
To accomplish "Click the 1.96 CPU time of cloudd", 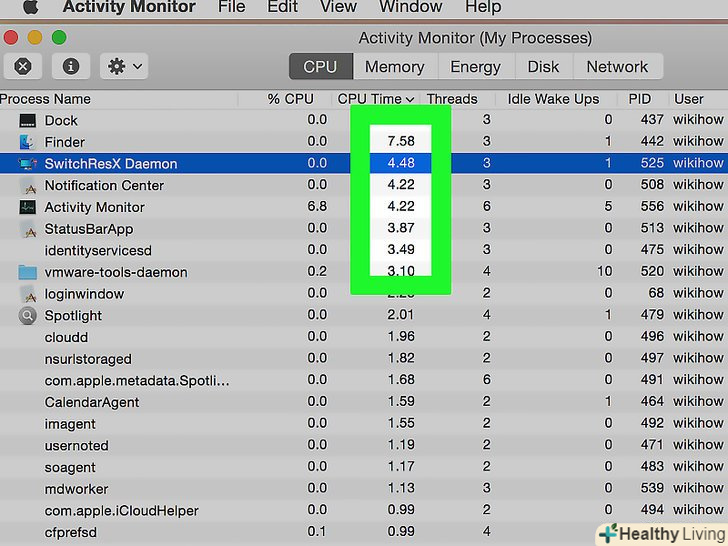I will click(401, 336).
